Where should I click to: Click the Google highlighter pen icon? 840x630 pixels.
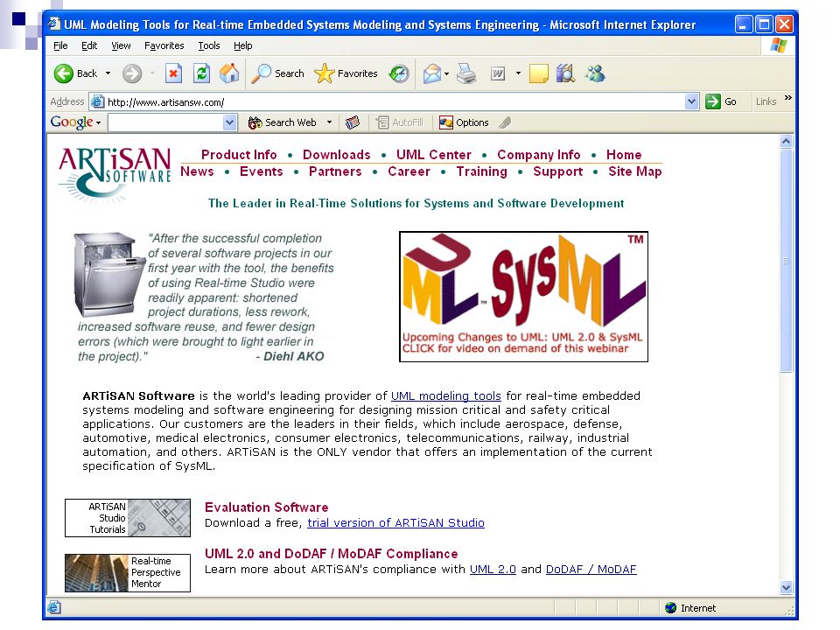coord(505,122)
